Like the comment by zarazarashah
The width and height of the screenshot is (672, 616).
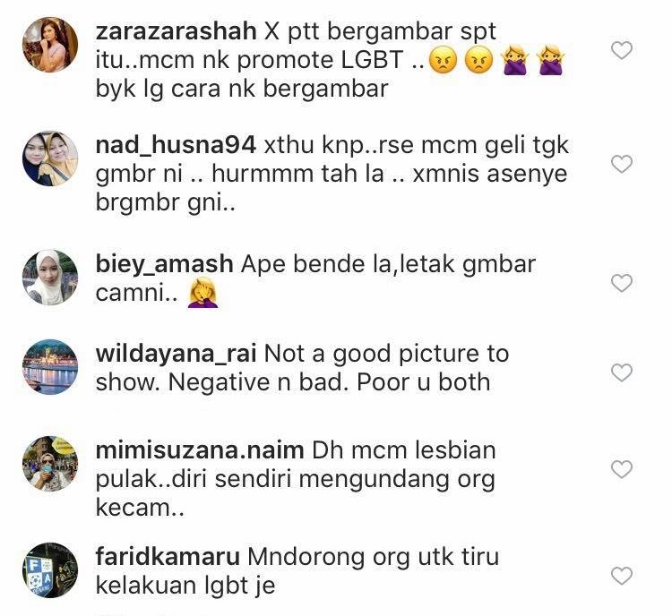622,50
